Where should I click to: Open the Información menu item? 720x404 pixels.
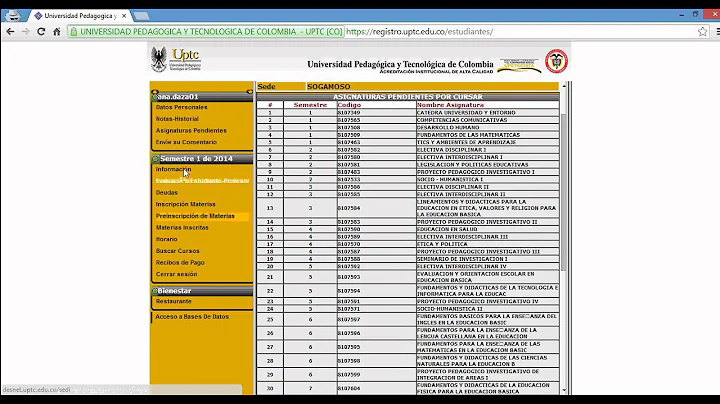[x=173, y=169]
